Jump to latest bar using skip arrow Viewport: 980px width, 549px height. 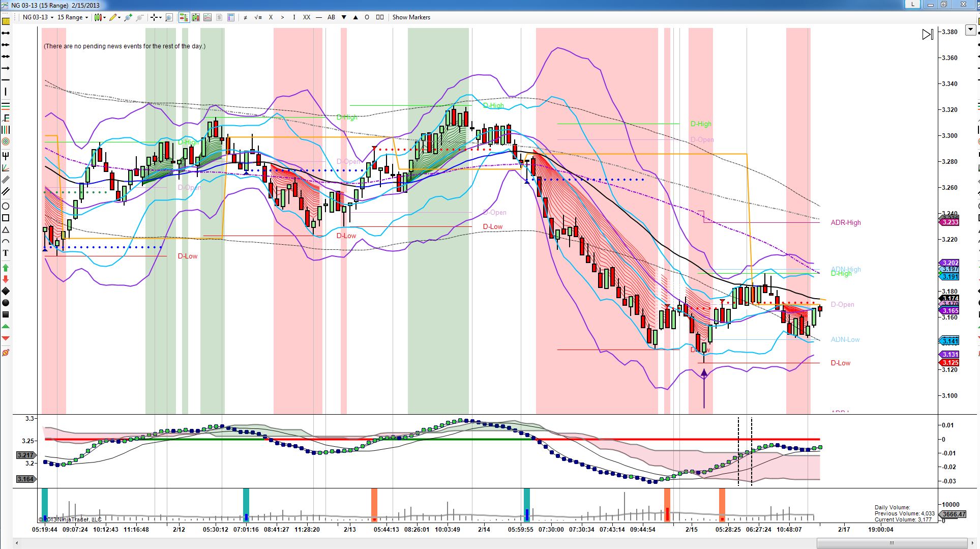coord(928,34)
